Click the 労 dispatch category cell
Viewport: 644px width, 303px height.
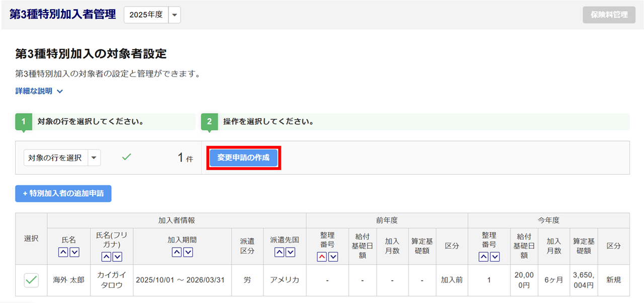[248, 280]
